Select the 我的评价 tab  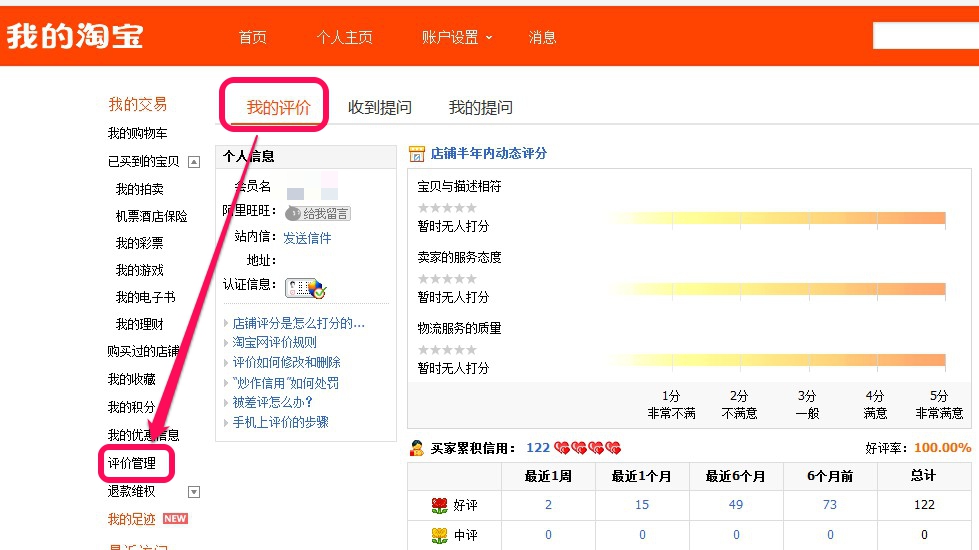pyautogui.click(x=278, y=107)
